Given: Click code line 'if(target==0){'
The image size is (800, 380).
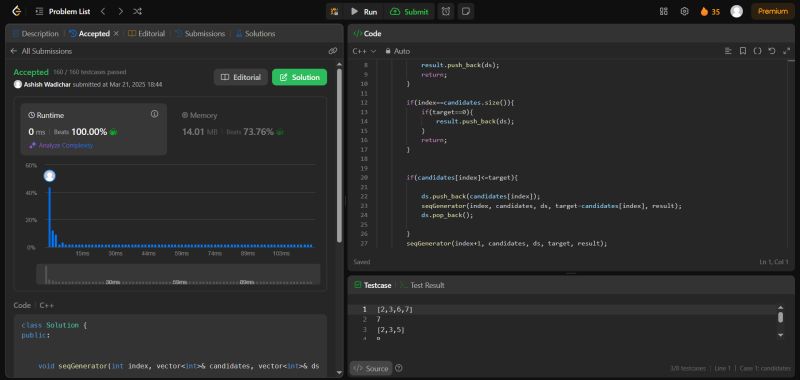Looking at the screenshot, I should pyautogui.click(x=448, y=112).
